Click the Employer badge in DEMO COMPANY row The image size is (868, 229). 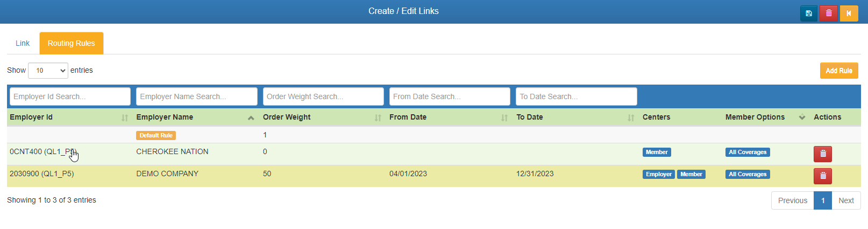[x=658, y=175]
